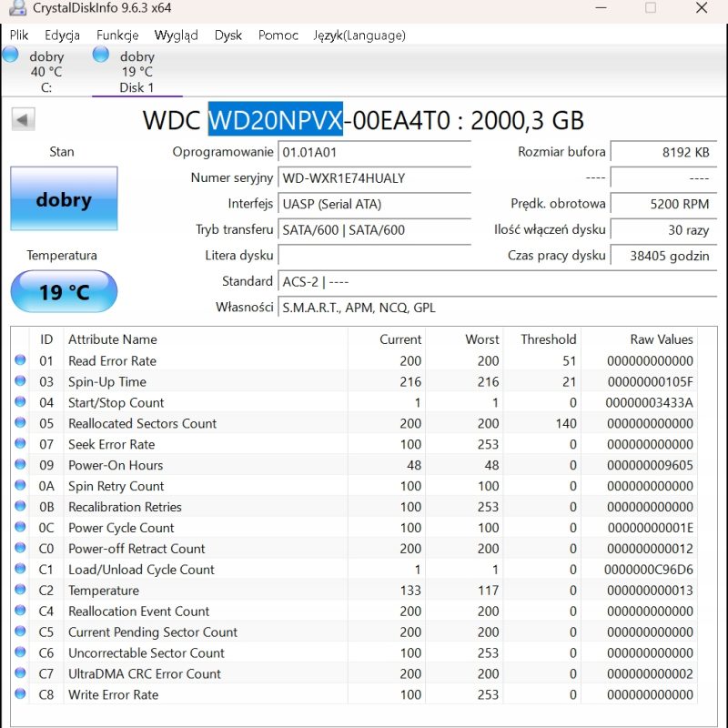Viewport: 728px width, 728px height.
Task: Click the status icon beside Read Error Rate
Action: [x=21, y=360]
